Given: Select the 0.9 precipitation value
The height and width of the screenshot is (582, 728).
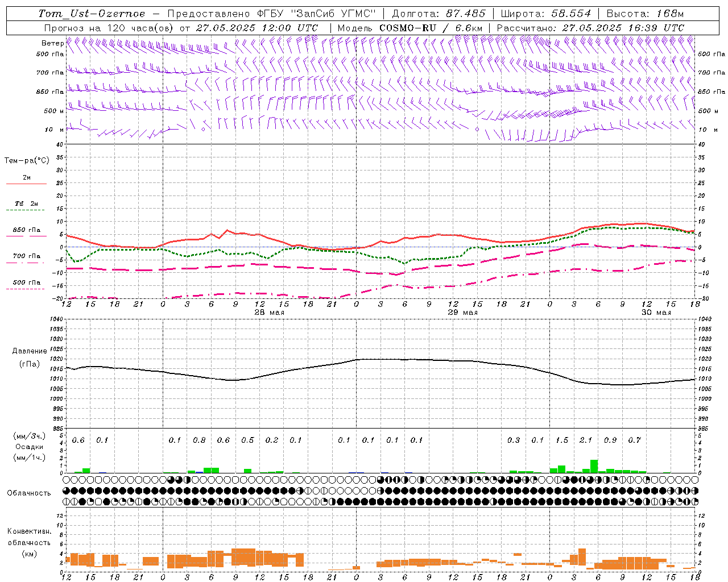Looking at the screenshot, I should (x=610, y=440).
